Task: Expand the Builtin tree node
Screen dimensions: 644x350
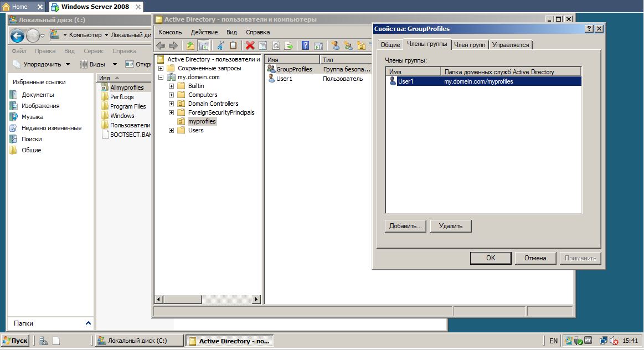Action: point(171,86)
